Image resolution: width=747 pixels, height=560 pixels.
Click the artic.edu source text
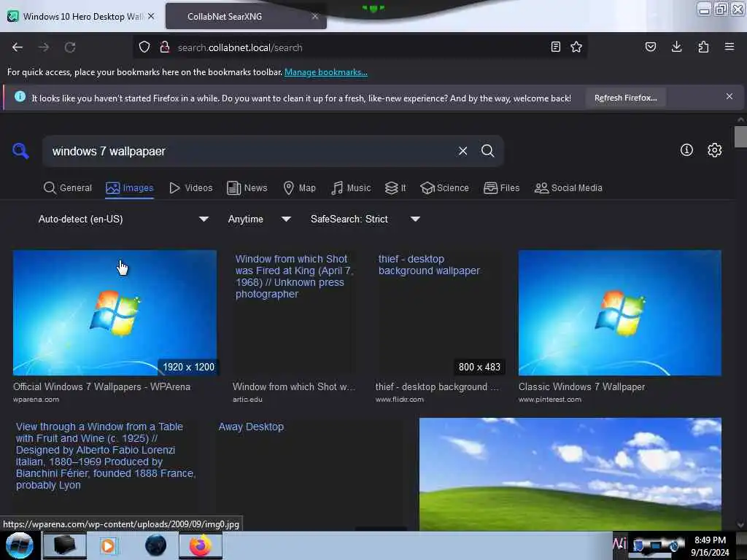pos(247,399)
